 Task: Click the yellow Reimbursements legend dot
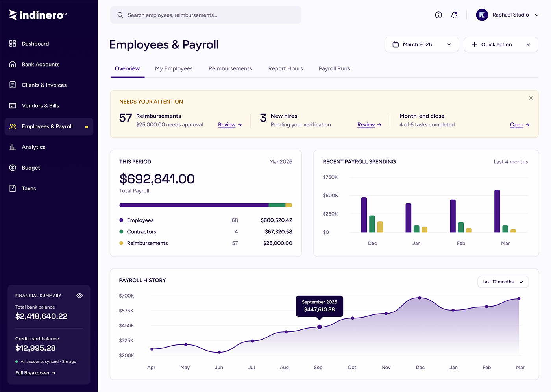click(121, 243)
